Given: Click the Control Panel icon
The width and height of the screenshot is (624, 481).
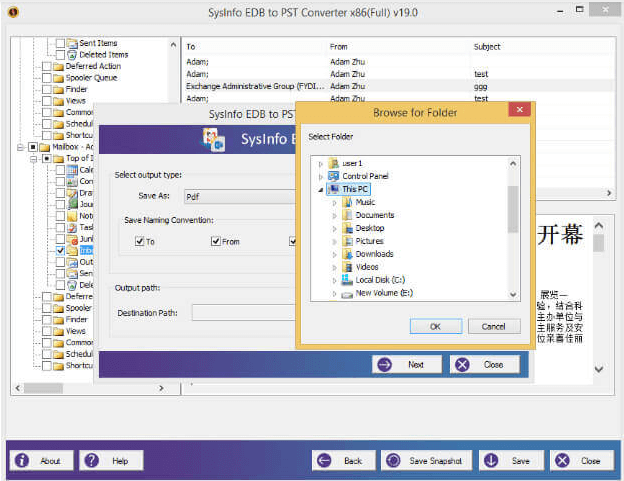Looking at the screenshot, I should tap(333, 176).
